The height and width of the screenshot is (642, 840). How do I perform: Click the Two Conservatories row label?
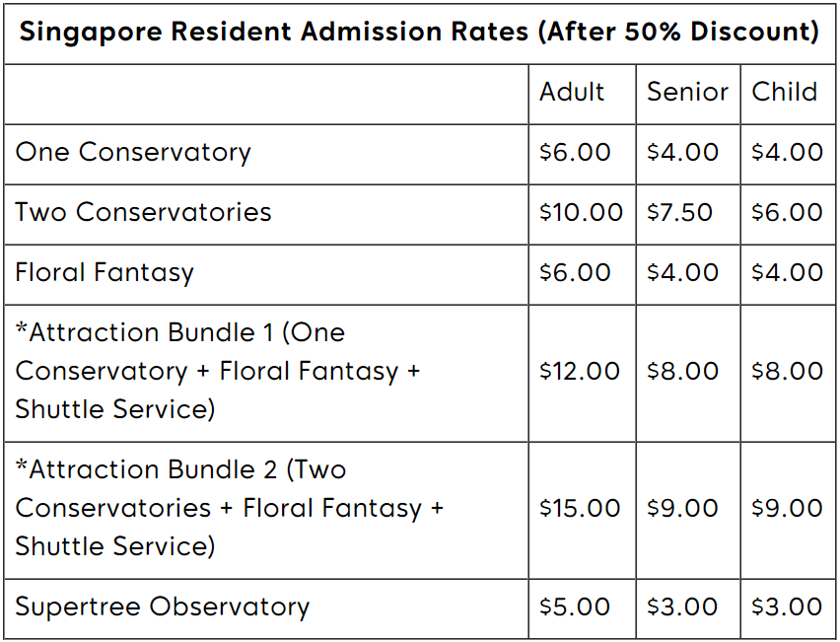143,212
